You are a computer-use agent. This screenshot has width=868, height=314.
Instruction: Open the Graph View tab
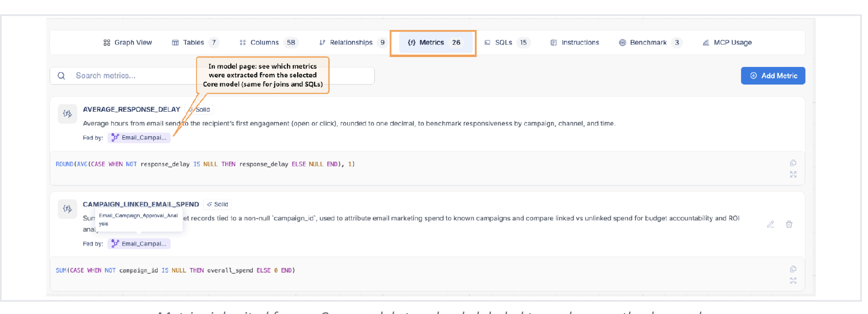pyautogui.click(x=128, y=43)
